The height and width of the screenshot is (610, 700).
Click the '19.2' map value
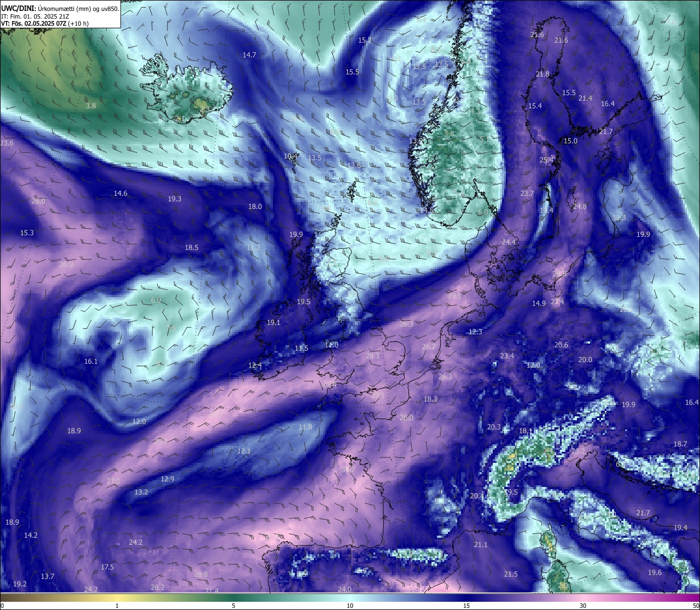pos(20,584)
